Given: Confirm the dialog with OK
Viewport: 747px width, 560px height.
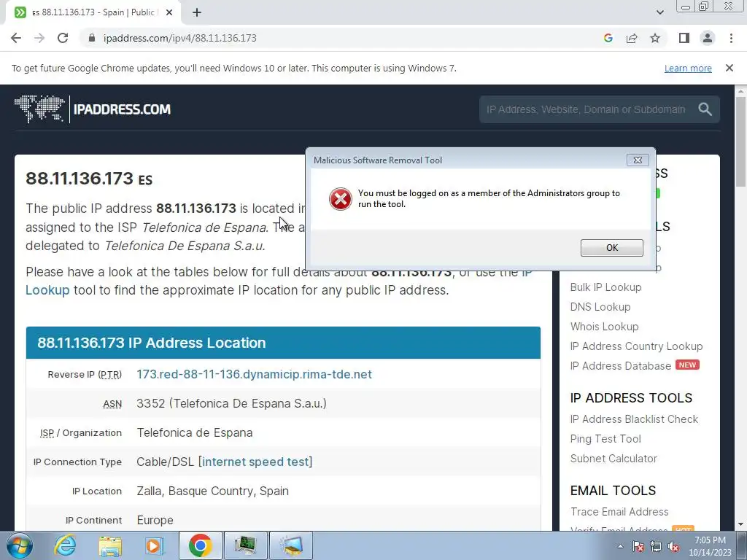Looking at the screenshot, I should click(612, 248).
